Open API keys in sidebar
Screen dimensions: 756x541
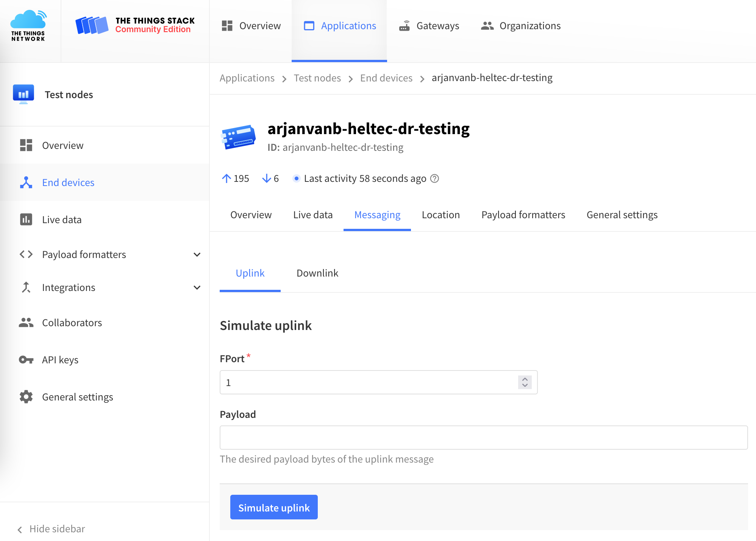click(x=105, y=360)
